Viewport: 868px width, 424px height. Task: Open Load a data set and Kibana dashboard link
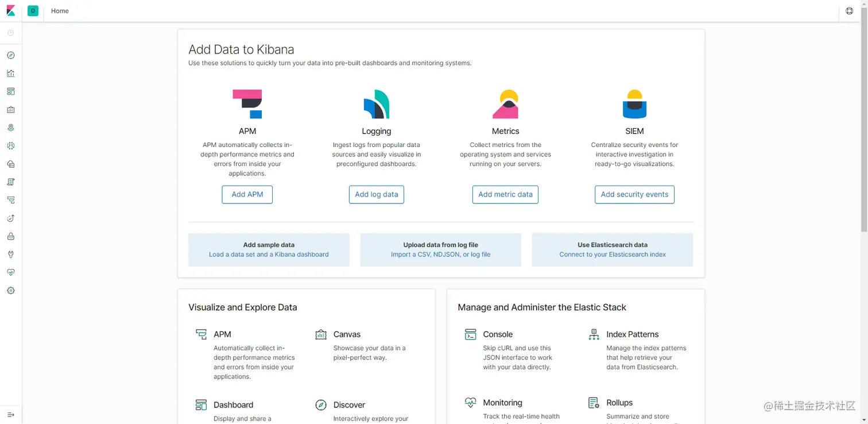[x=269, y=255]
